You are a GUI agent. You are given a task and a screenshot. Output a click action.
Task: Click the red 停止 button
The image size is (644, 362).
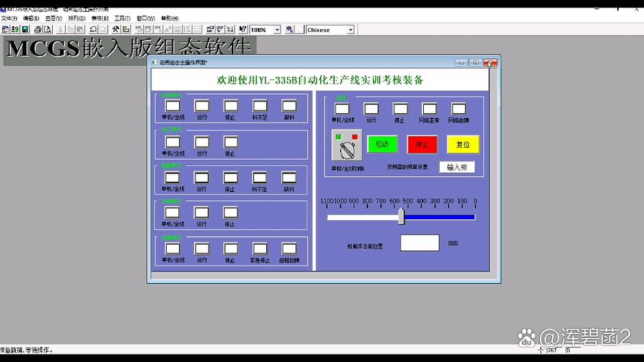pyautogui.click(x=422, y=145)
